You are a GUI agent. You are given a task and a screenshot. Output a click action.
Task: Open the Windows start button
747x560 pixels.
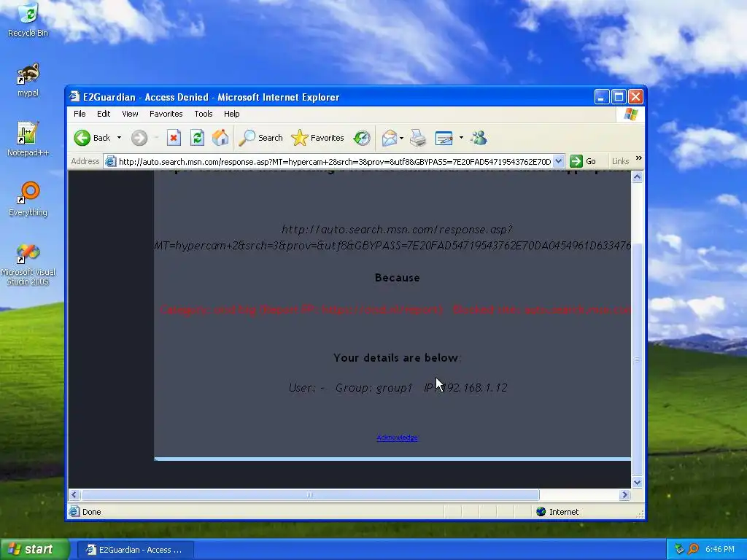pos(34,549)
